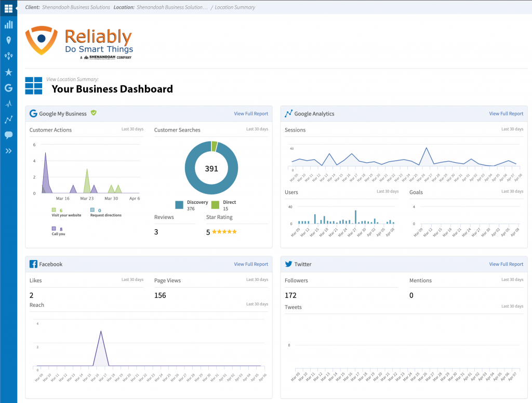Open the pulse activity sidebar icon
Image resolution: width=532 pixels, height=403 pixels.
[x=8, y=103]
